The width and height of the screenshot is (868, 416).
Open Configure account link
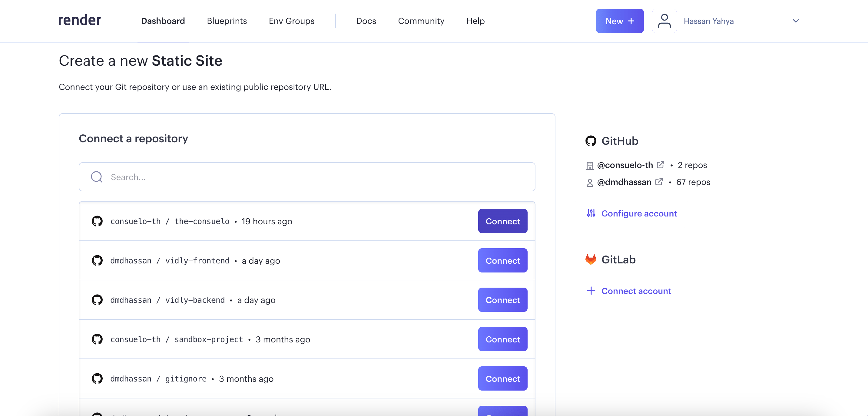[639, 213]
